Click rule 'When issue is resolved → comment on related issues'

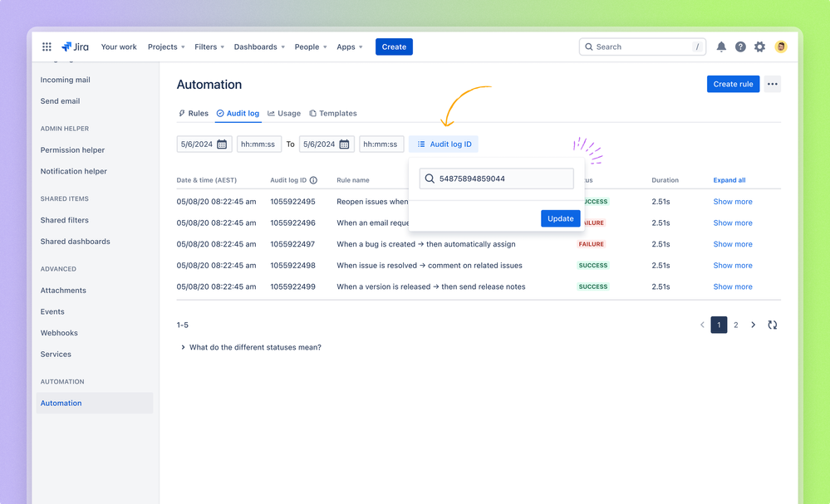click(x=430, y=265)
